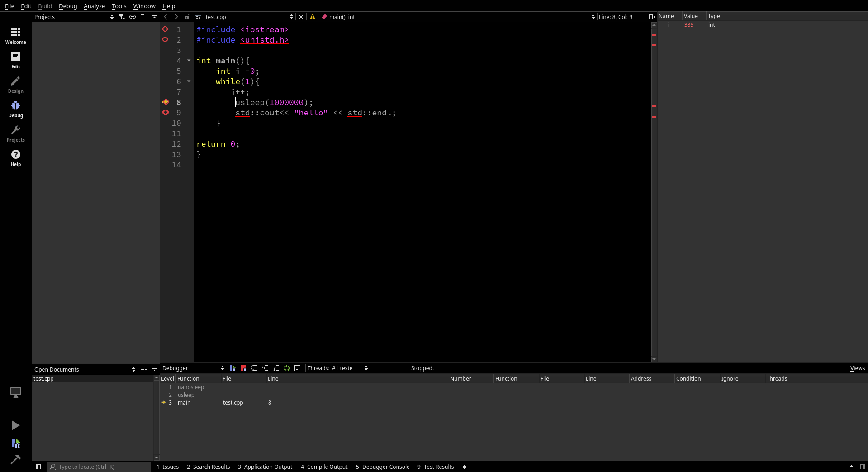Viewport: 868px width, 472px height.
Task: Step over the current line in the debugger
Action: tap(254, 368)
